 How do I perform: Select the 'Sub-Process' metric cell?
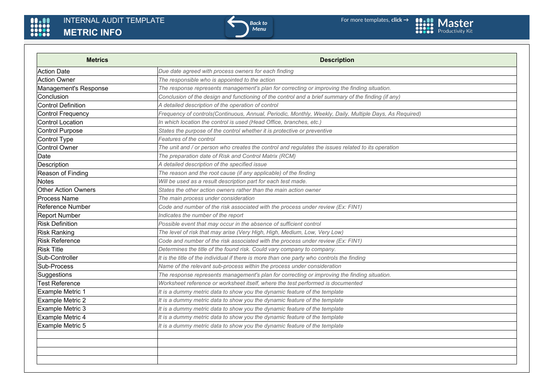coord(97,266)
